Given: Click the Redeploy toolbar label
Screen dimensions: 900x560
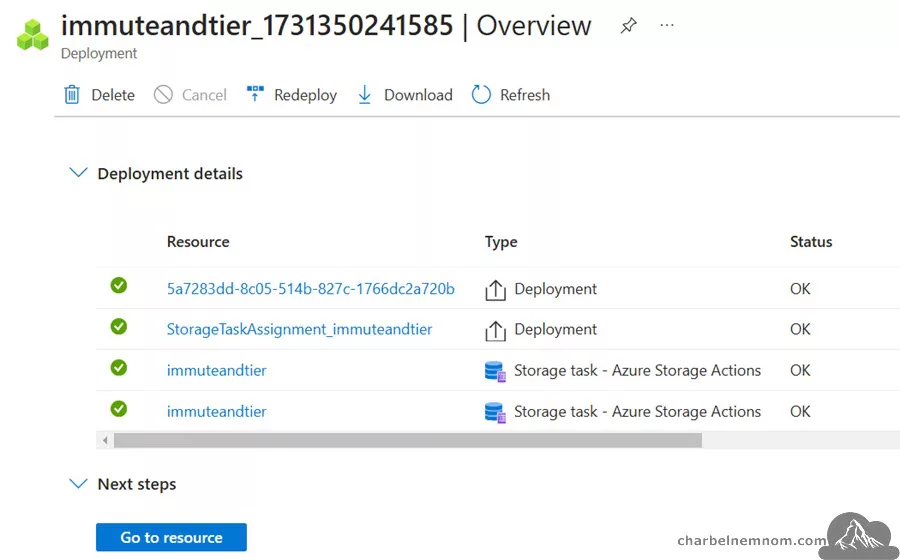Looking at the screenshot, I should [305, 95].
